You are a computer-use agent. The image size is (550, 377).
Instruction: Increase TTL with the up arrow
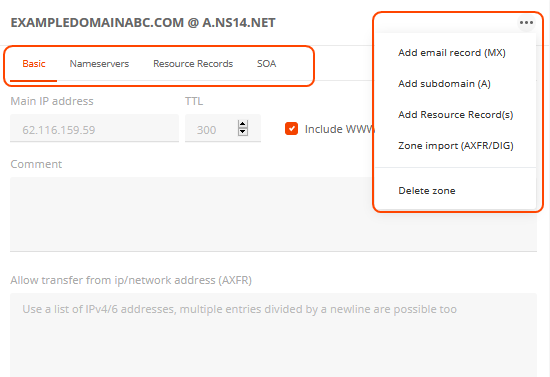[x=243, y=124]
